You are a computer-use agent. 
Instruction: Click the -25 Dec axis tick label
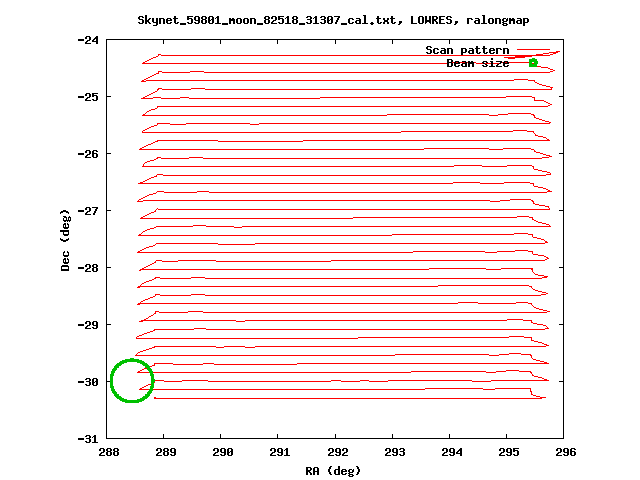tap(88, 97)
